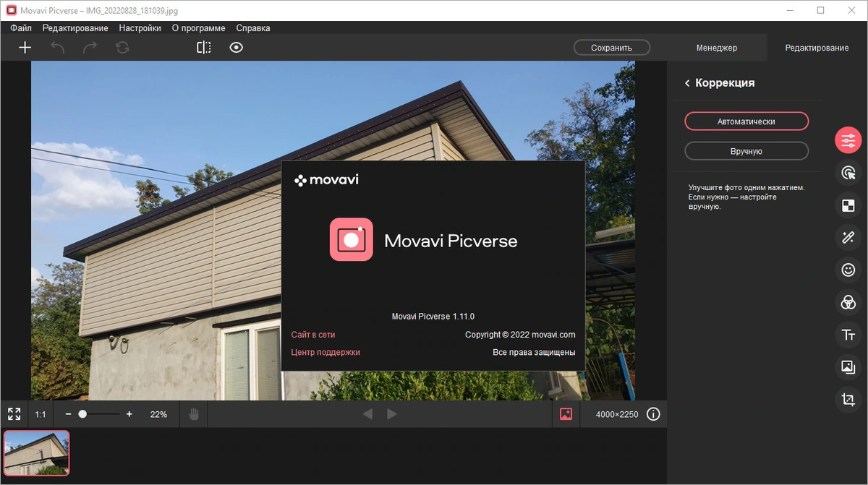868x485 pixels.
Task: Go to next image arrow
Action: pos(392,414)
